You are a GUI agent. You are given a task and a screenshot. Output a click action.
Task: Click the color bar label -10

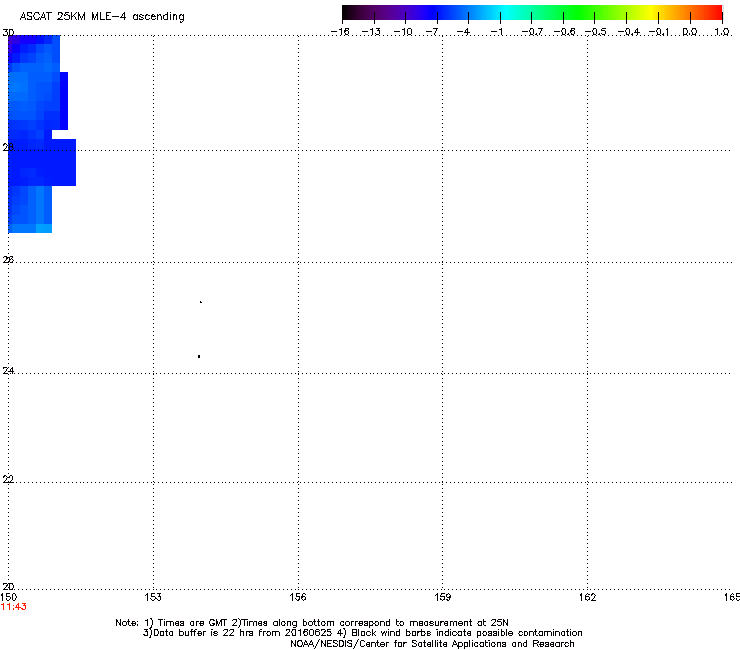(x=403, y=32)
